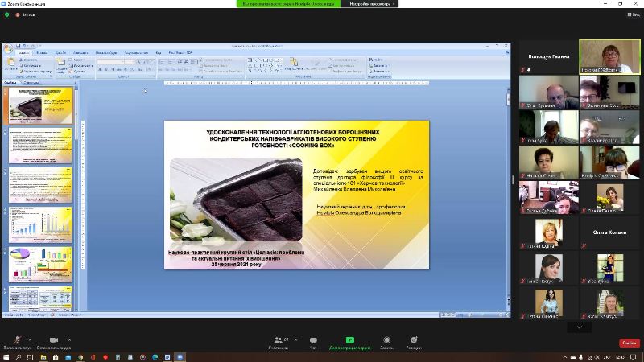Open the Foxit Reader PDF ribbon tab
The width and height of the screenshot is (644, 362).
[180, 53]
